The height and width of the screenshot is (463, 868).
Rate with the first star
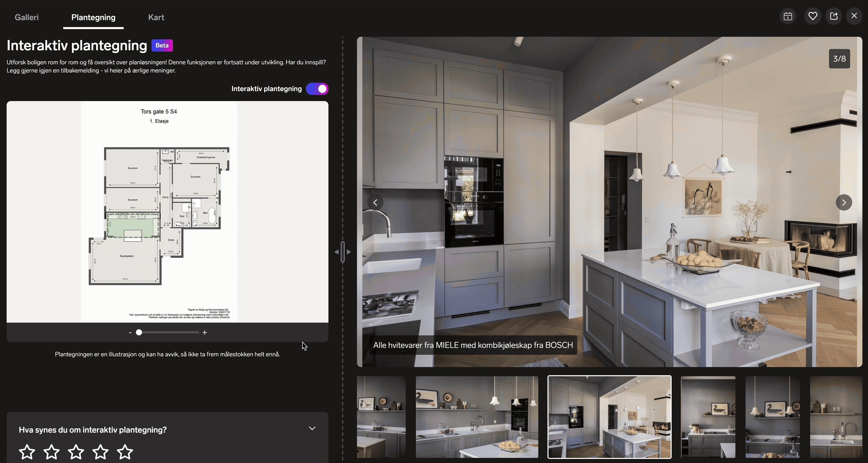tap(27, 452)
